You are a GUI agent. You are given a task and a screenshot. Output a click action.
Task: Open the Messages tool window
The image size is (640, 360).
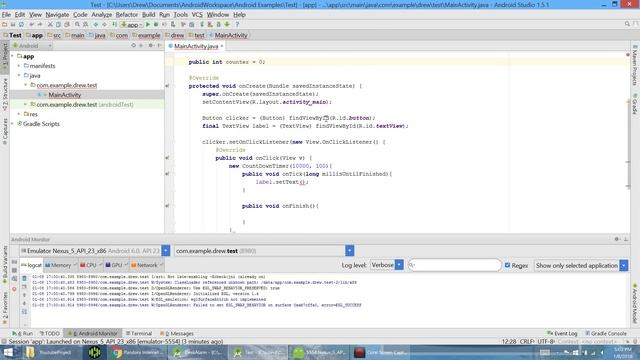click(177, 333)
